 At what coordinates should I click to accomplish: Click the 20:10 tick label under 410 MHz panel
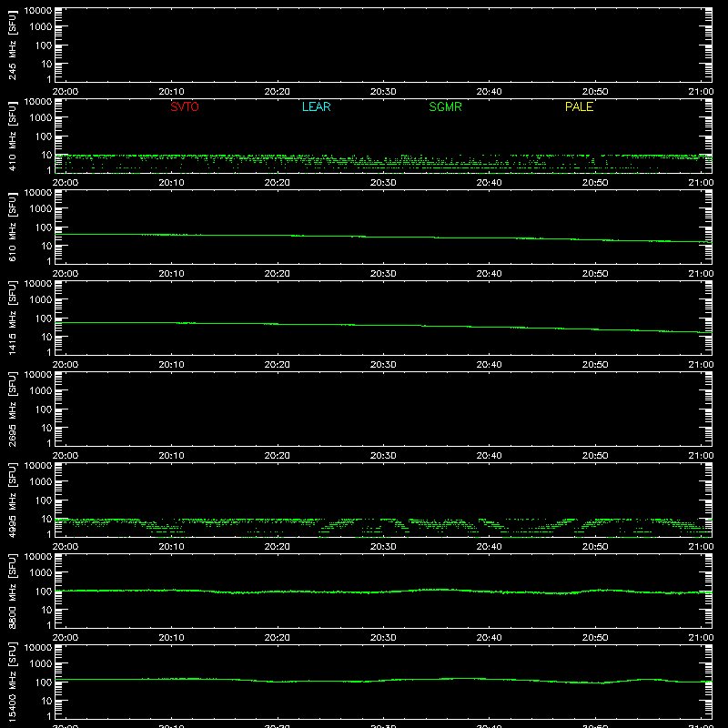point(171,183)
